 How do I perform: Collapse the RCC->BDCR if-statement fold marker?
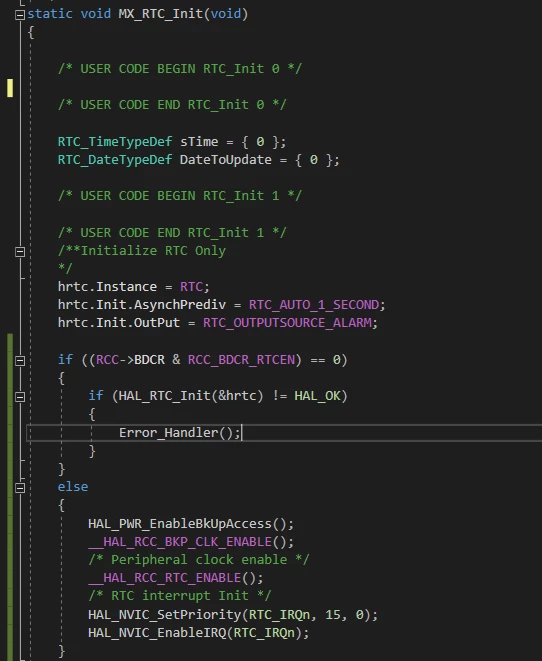click(x=20, y=360)
